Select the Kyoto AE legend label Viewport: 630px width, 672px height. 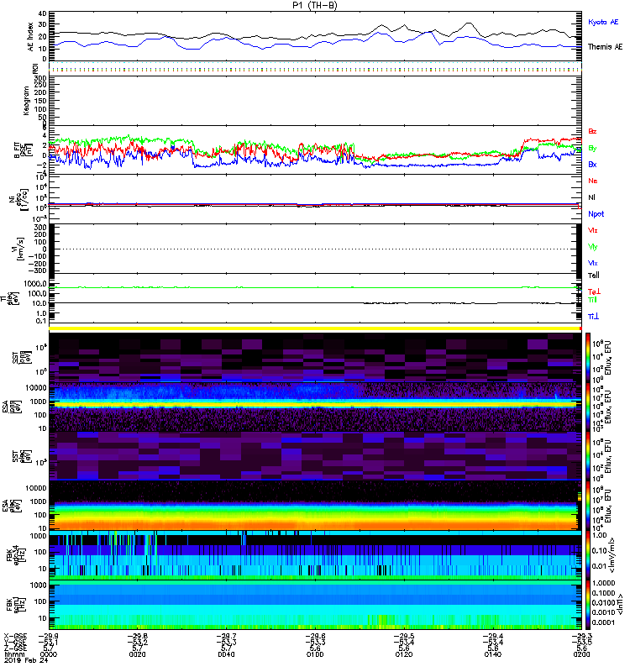point(603,22)
